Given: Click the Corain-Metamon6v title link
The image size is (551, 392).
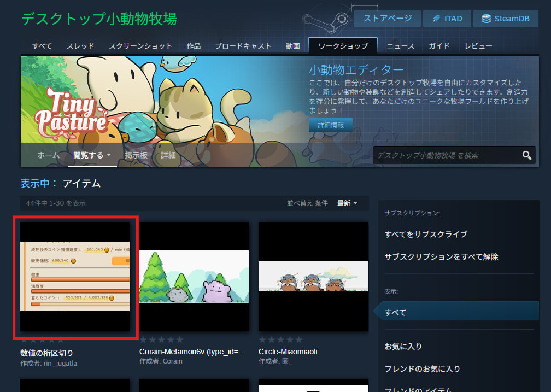Looking at the screenshot, I should click(192, 352).
